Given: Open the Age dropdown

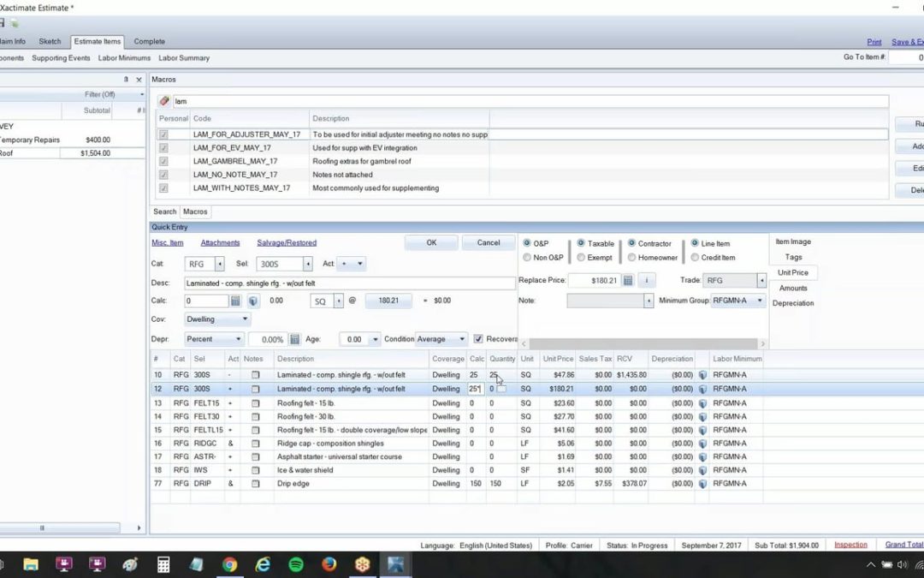Looking at the screenshot, I should click(x=375, y=339).
